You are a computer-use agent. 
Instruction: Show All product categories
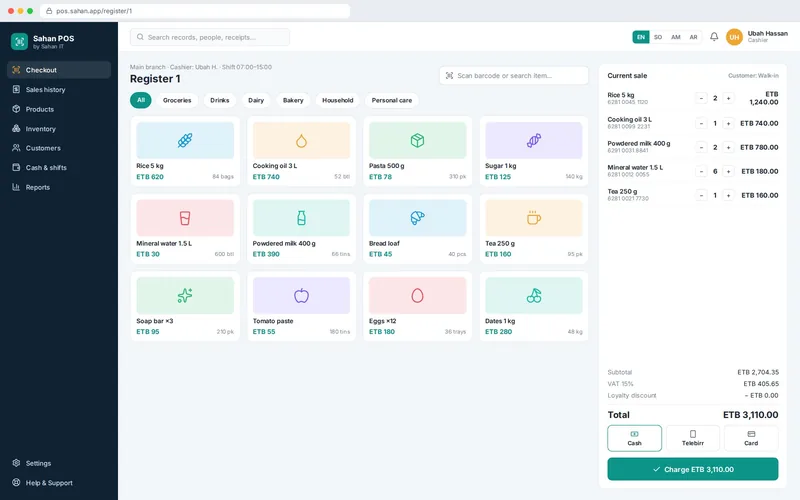141,100
